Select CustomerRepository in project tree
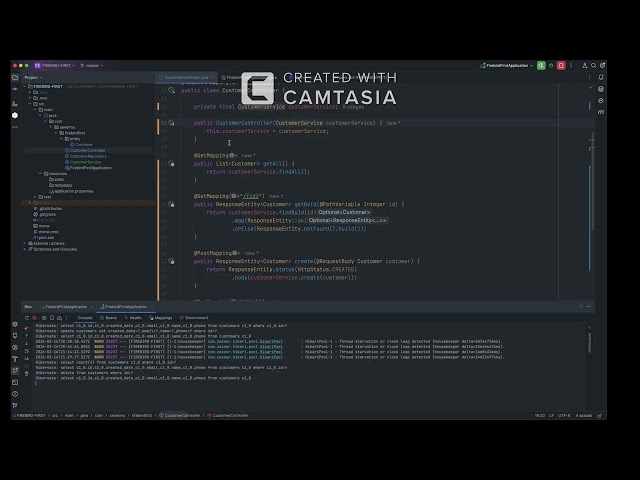 tap(88, 156)
